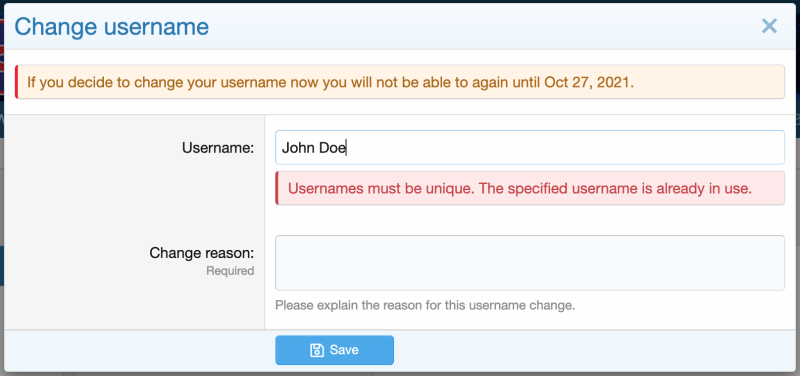
Task: Close the Change username dialog
Action: (769, 26)
